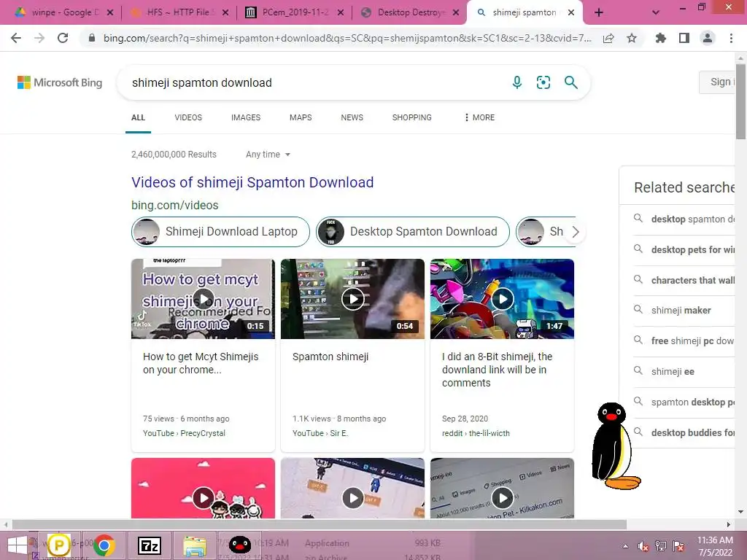Click the share page icon in address bar
747x560 pixels.
[x=608, y=38]
